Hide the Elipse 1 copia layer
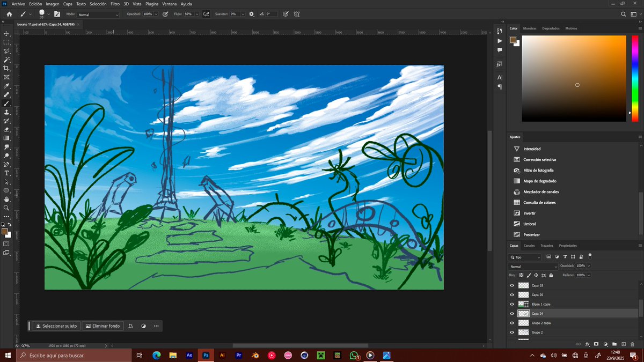This screenshot has width=644, height=362. pos(512,304)
